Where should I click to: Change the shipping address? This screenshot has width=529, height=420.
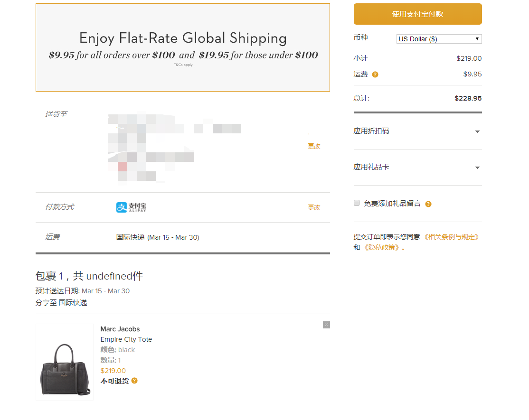point(314,146)
